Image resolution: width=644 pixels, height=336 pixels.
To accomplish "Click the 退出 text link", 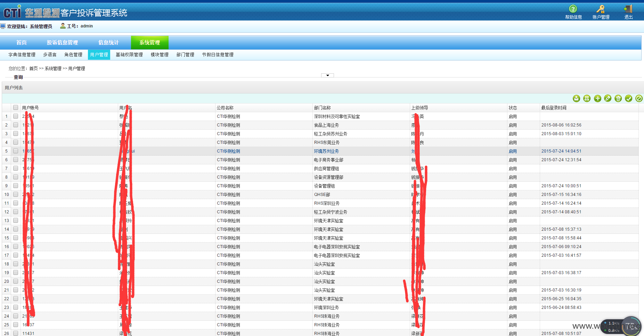I will coord(628,17).
